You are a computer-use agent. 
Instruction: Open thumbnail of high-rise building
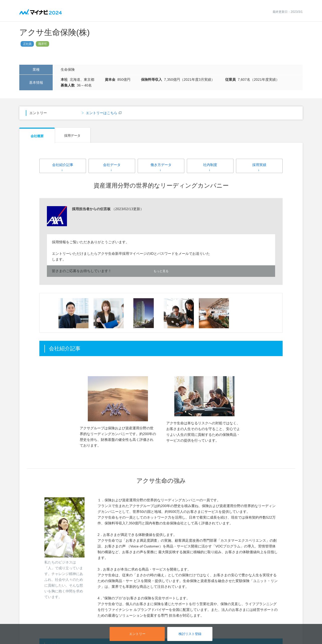[143, 313]
